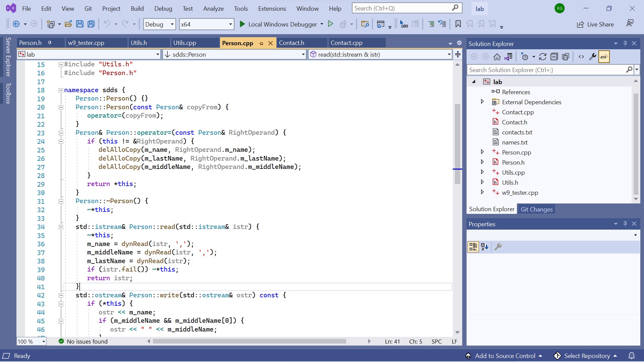Click Add to Source Control

505,356
